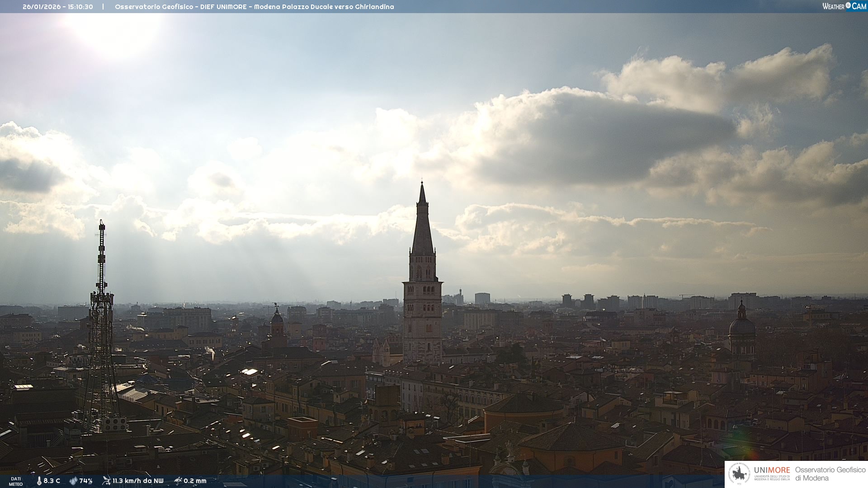Click the UNIMORE wordmark in the logo

(772, 470)
